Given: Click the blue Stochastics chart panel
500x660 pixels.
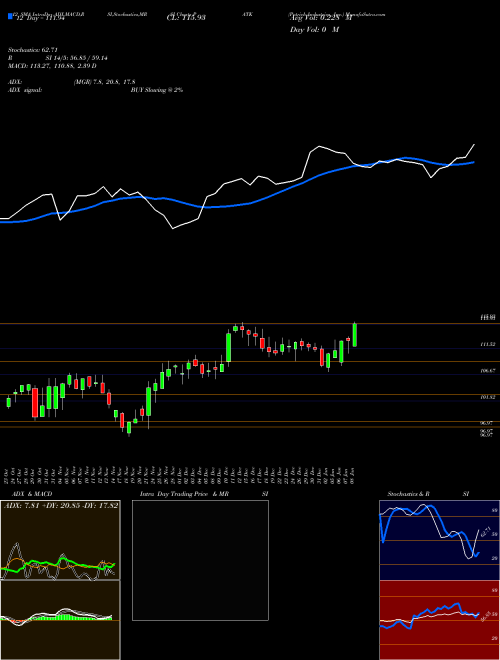Looking at the screenshot, I should [x=439, y=540].
